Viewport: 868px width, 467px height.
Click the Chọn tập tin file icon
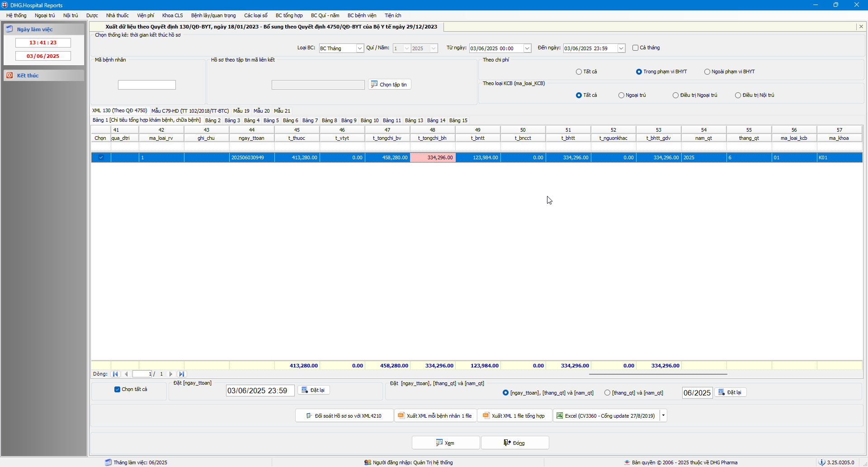(x=374, y=84)
